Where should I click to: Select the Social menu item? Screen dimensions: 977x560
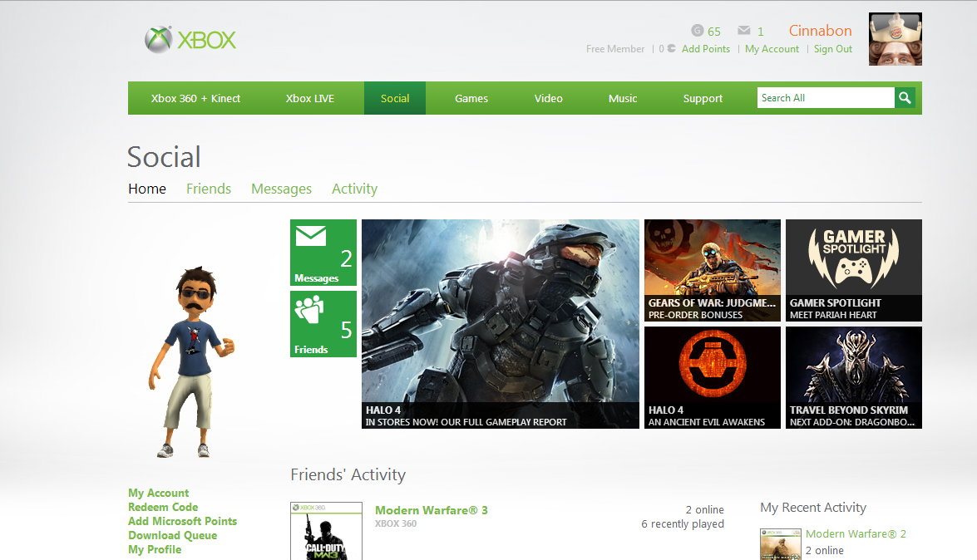click(395, 98)
